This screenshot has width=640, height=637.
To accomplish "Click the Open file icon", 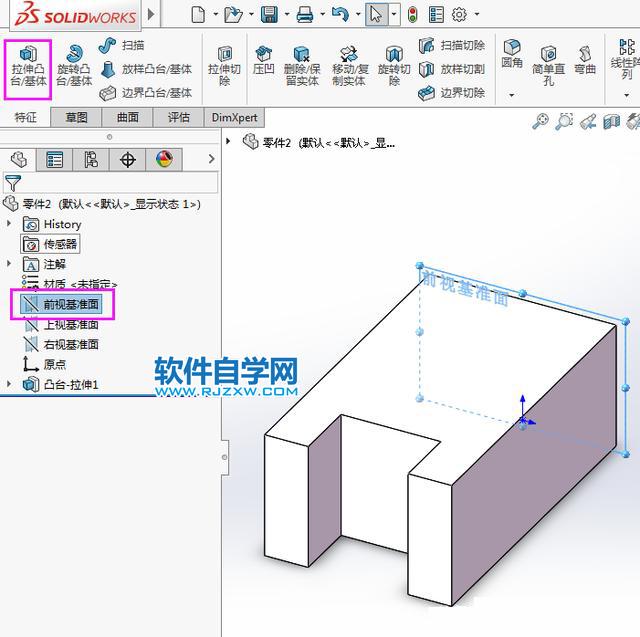I will (x=233, y=15).
